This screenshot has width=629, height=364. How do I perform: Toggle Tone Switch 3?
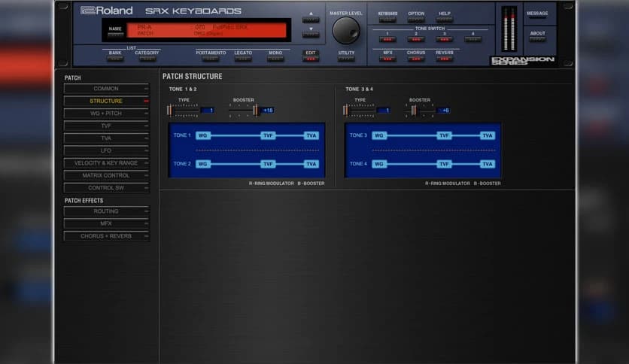point(445,39)
